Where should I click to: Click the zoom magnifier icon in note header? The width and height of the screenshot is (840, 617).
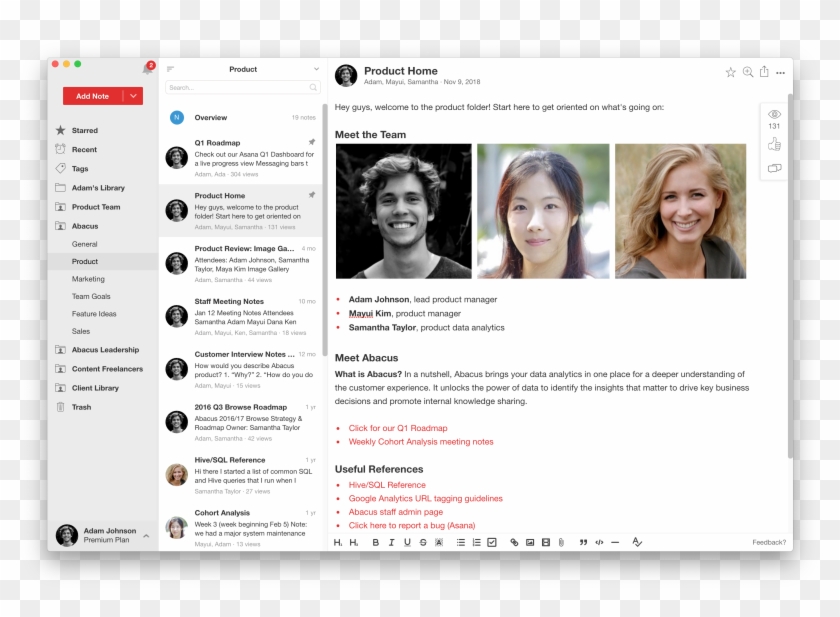pos(747,72)
